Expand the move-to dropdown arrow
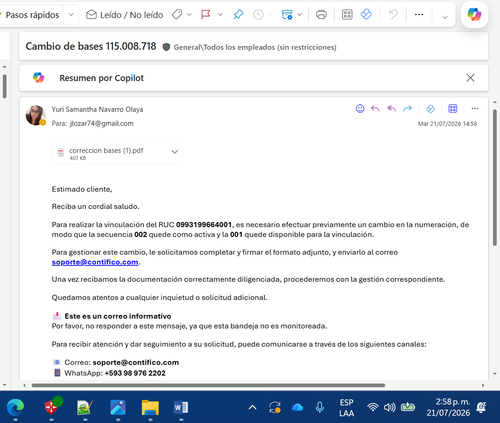 pos(299,15)
